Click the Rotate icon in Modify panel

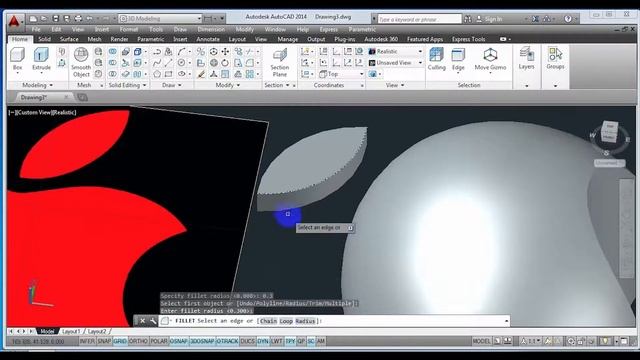(x=225, y=63)
